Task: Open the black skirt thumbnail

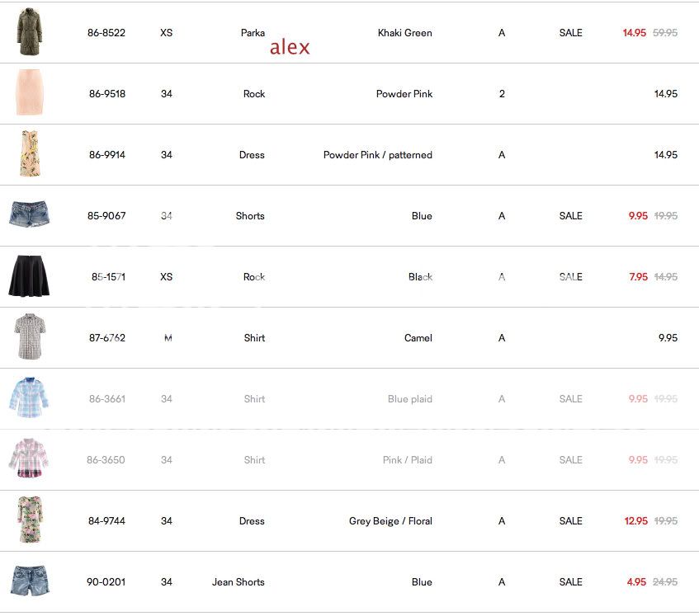Action: [x=29, y=277]
